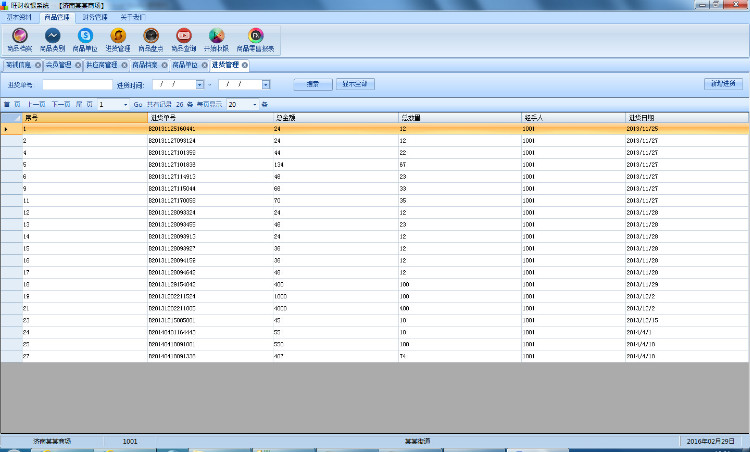Click the start date input field
Image resolution: width=750 pixels, height=452 pixels.
[175, 85]
